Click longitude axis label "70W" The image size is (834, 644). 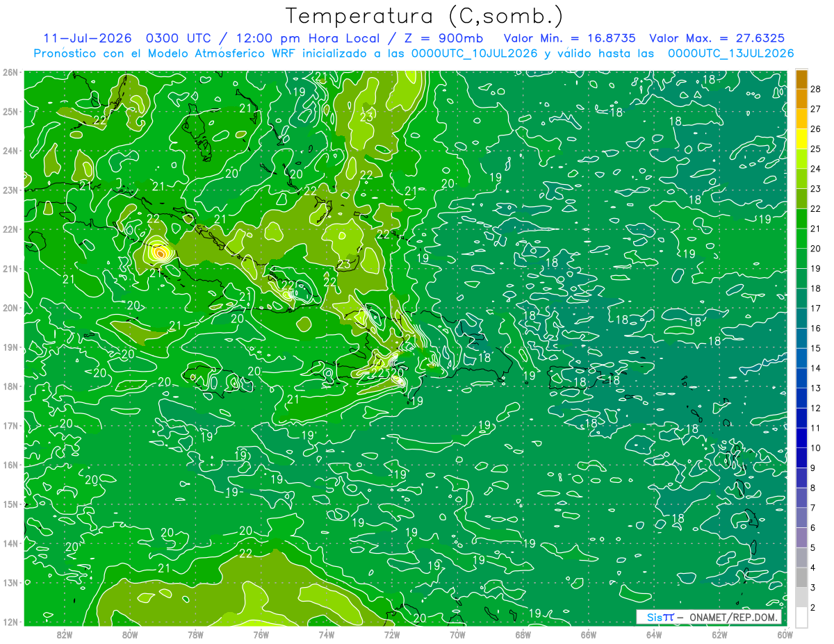click(x=457, y=634)
